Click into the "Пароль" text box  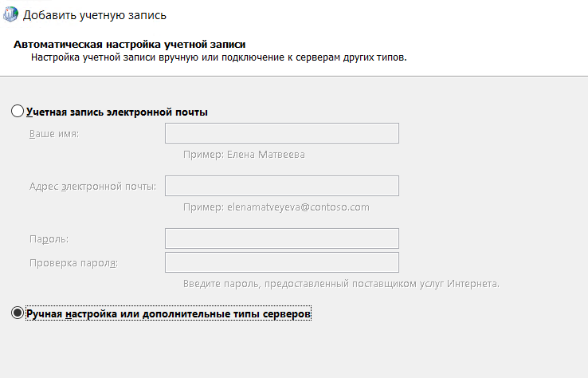tap(281, 238)
